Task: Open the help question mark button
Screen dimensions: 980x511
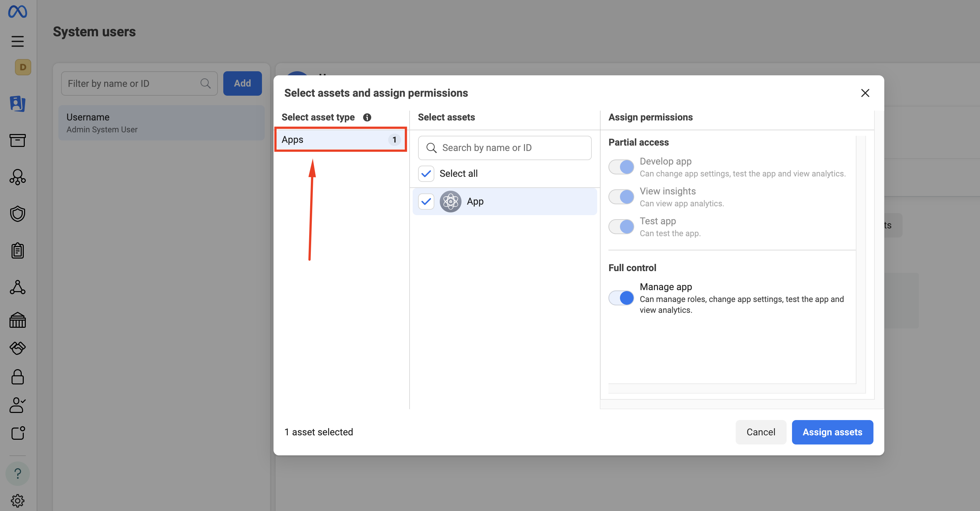Action: click(18, 473)
